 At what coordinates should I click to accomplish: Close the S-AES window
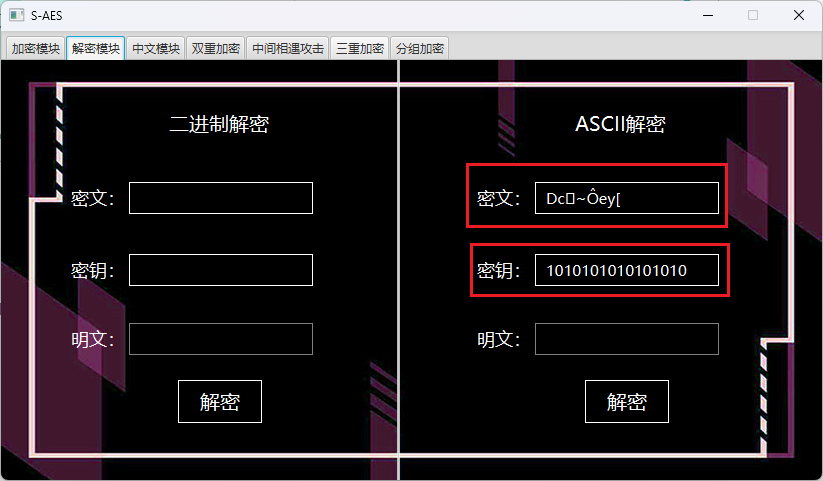click(x=799, y=15)
